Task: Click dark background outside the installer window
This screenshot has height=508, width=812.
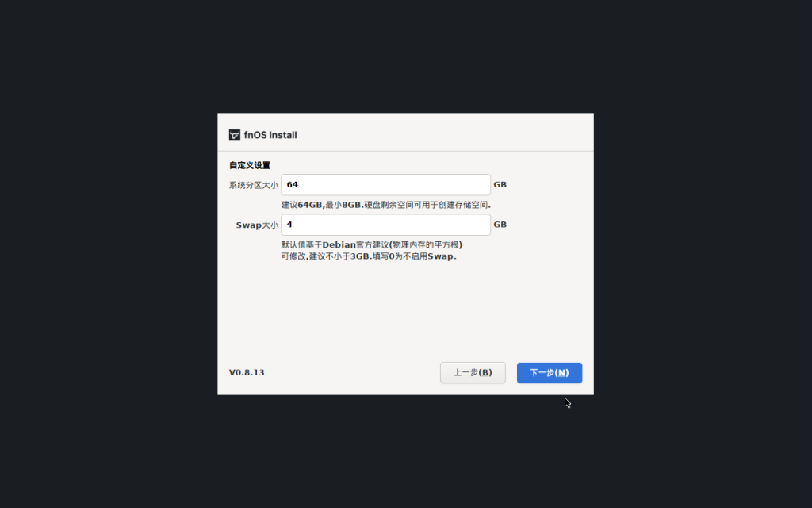Action: point(104,260)
